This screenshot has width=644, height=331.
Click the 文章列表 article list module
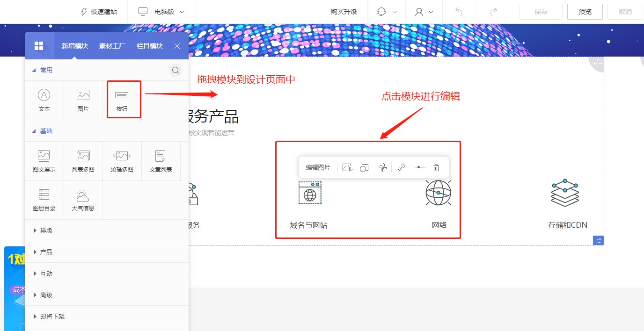[x=161, y=161]
